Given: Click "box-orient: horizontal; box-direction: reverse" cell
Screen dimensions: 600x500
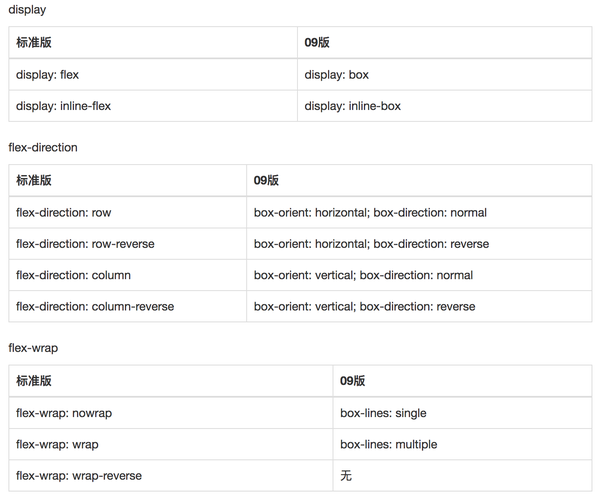Looking at the screenshot, I should tap(371, 244).
